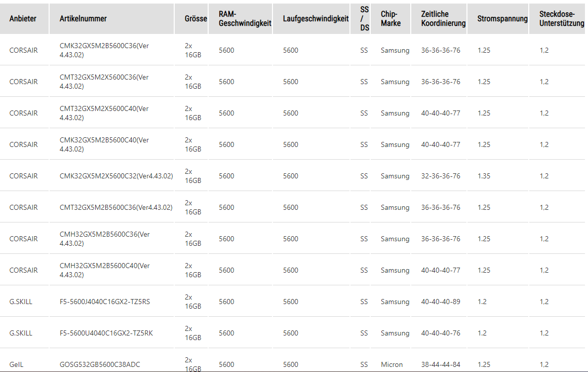Select article F5-5600J4040C16GX2-TZ5RS
588x372 pixels.
[105, 302]
